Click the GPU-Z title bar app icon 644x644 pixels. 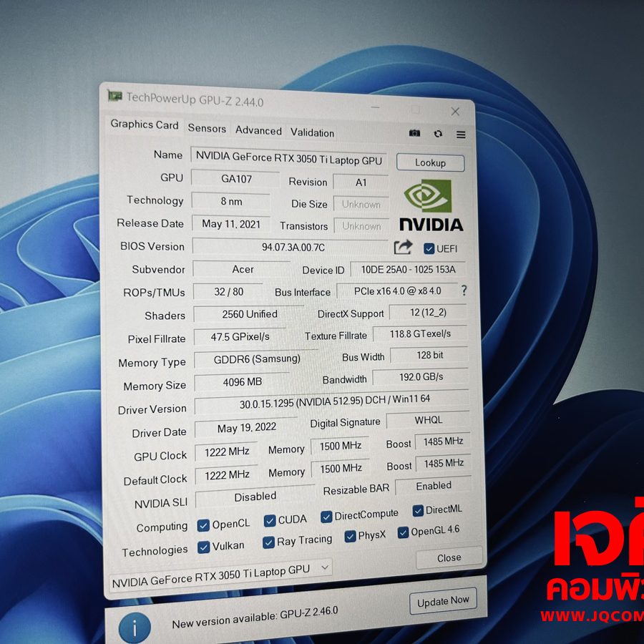click(x=114, y=96)
